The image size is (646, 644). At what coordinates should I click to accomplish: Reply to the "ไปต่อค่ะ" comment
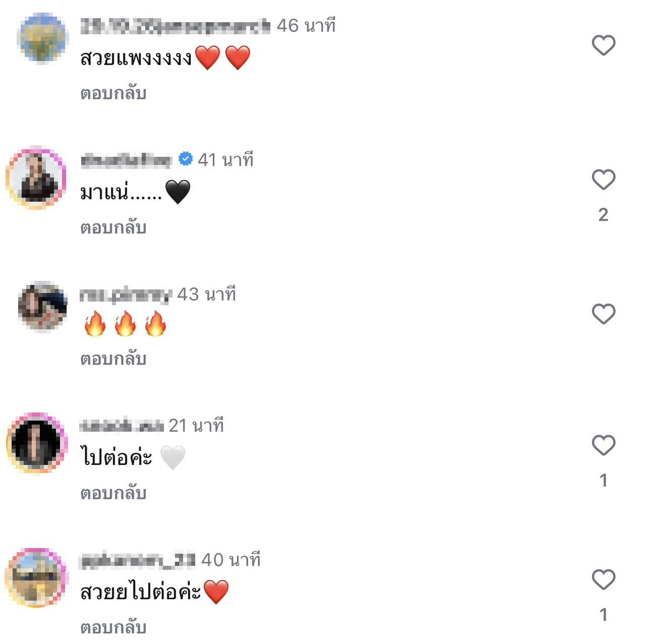coord(113,493)
